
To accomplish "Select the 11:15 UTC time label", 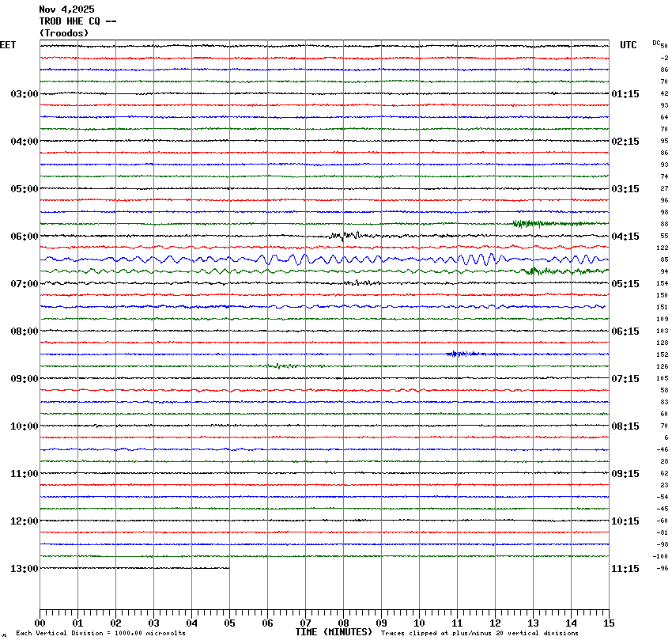I will [x=625, y=569].
